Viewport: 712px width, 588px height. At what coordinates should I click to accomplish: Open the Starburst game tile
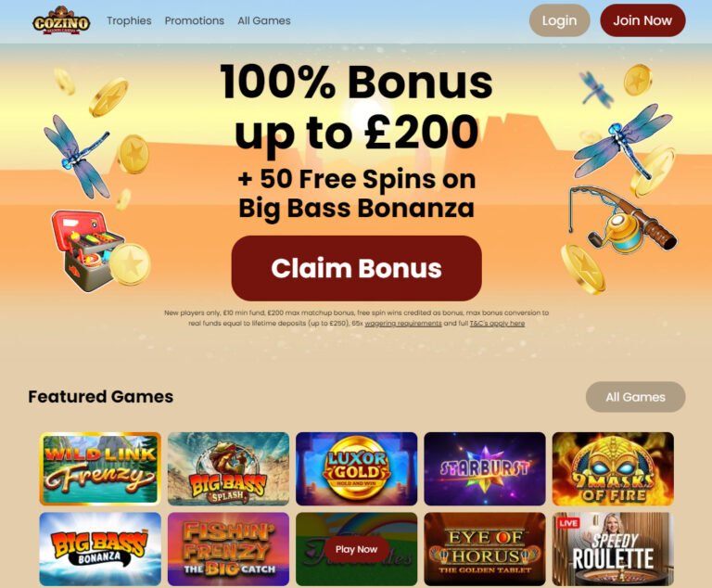[x=485, y=468]
